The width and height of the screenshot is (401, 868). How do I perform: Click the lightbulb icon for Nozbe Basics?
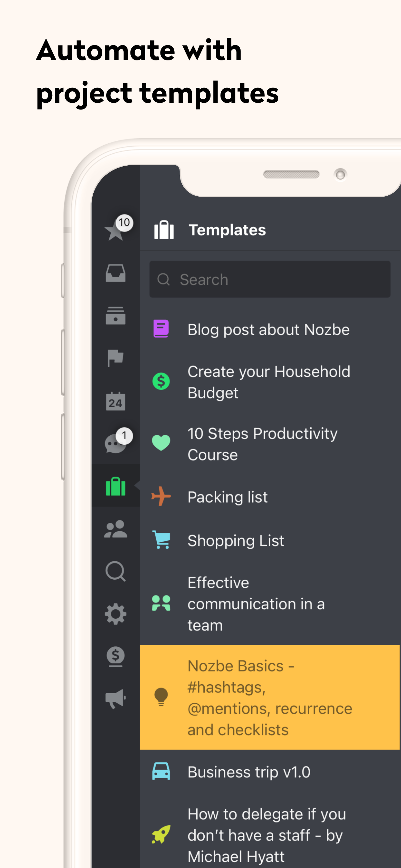161,697
